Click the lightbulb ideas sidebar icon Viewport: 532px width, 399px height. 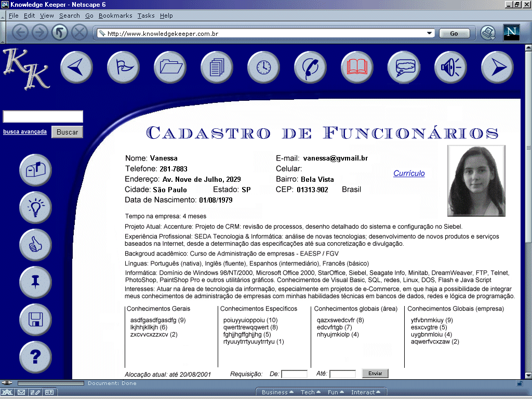[x=36, y=207]
